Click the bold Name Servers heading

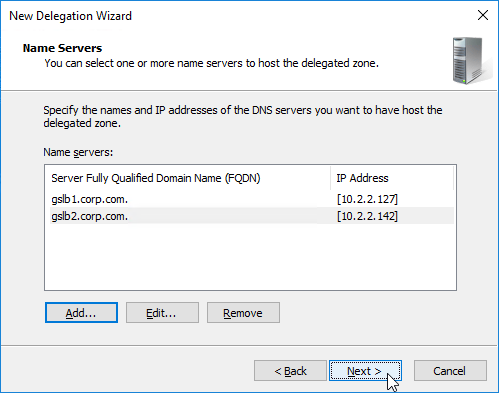[x=62, y=48]
